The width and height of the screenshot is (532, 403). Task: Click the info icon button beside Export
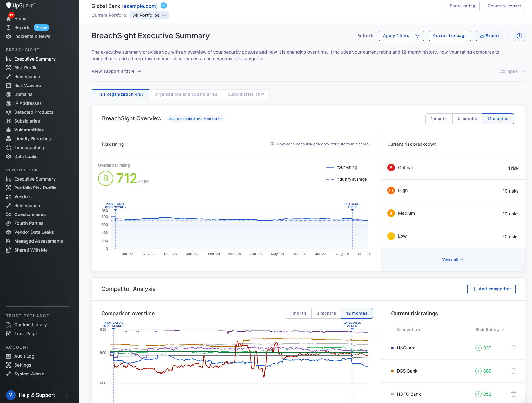(x=519, y=36)
